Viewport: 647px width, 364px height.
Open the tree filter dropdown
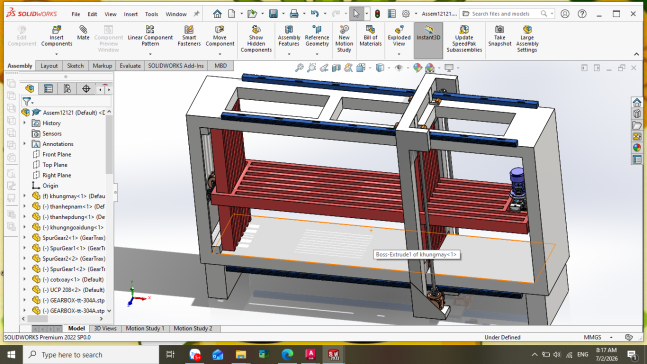[x=28, y=101]
